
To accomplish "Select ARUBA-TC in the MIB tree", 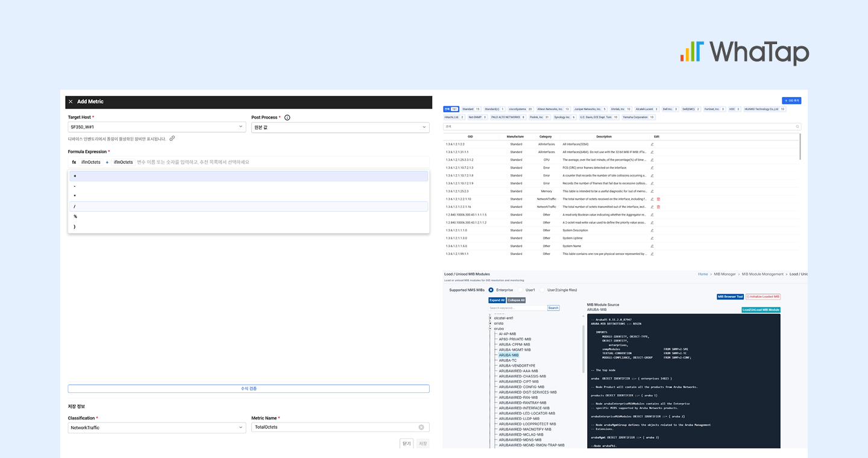I will point(508,360).
